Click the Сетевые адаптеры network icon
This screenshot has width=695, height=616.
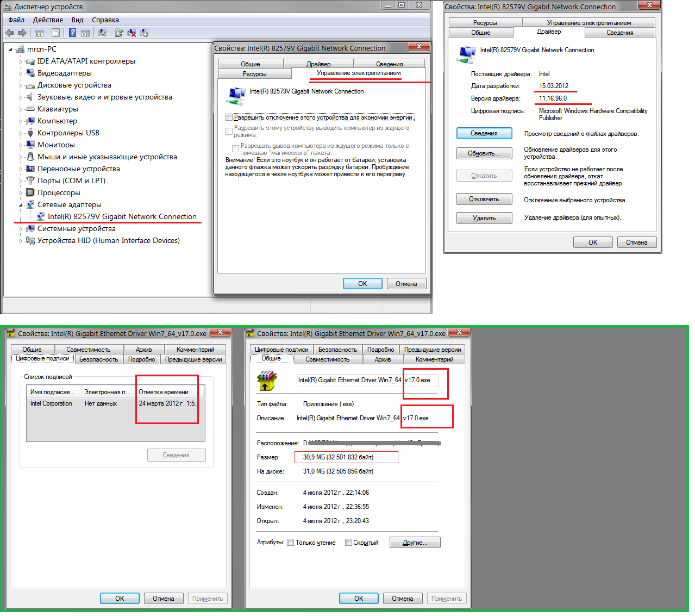click(x=30, y=204)
